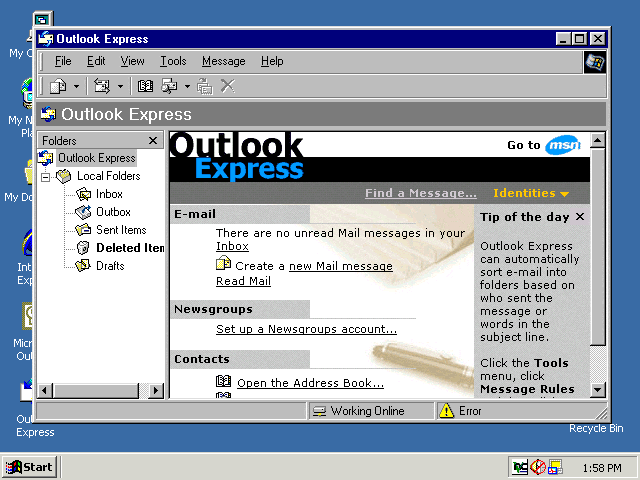This screenshot has width=640, height=480.
Task: Click the 1:58 PM clock
Action: click(x=602, y=468)
